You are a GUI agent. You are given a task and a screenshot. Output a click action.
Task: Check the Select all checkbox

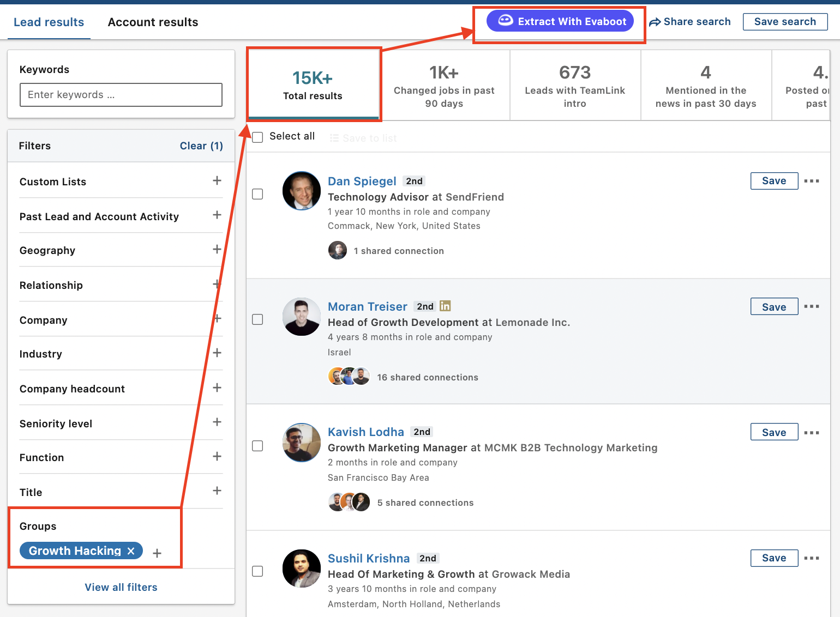coord(257,137)
